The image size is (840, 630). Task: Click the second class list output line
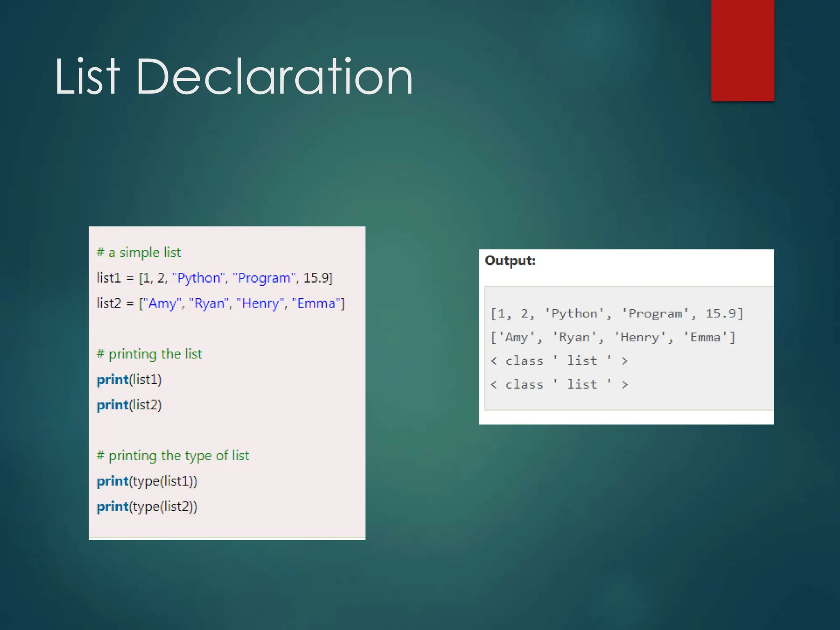point(559,385)
